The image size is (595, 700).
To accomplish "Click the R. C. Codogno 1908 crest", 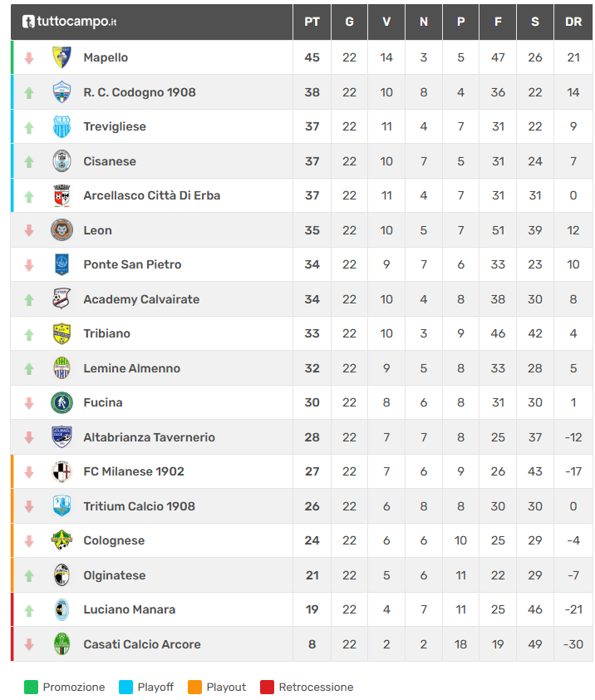I will [61, 92].
